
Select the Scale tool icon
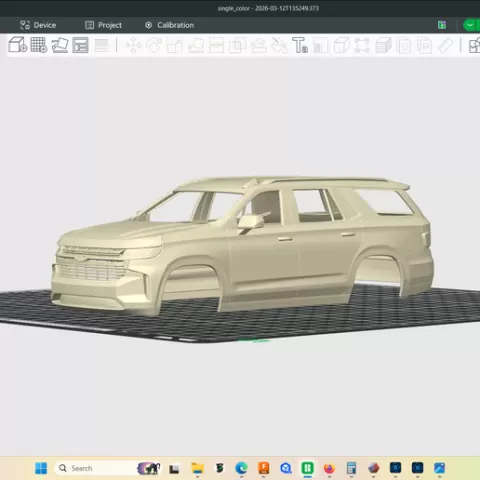point(175,46)
